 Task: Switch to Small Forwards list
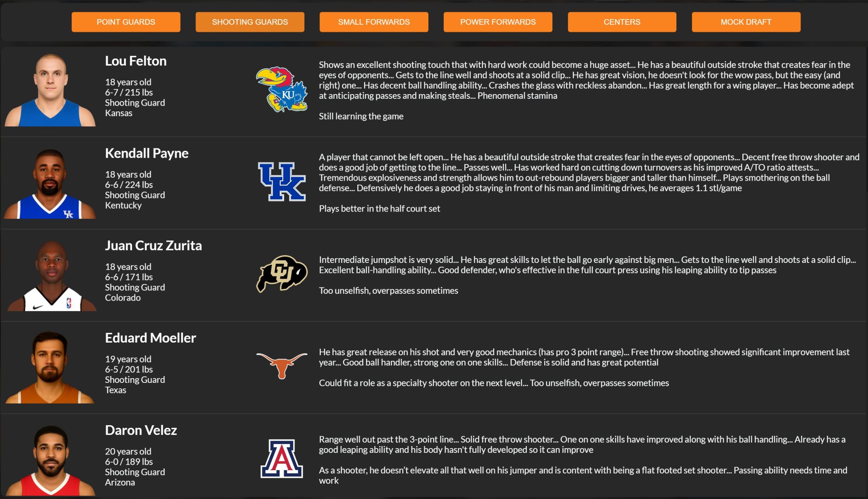pyautogui.click(x=374, y=22)
